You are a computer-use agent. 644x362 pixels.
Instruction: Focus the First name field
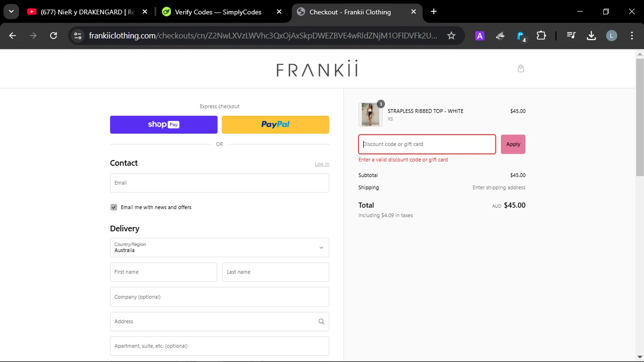pyautogui.click(x=164, y=272)
